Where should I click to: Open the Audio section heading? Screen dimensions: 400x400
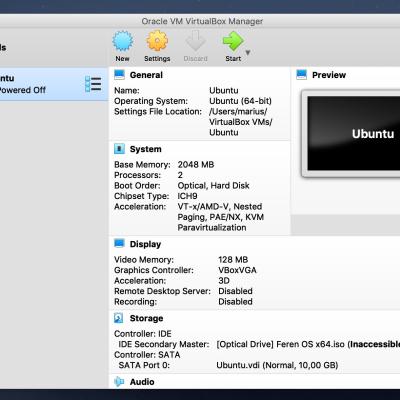[x=142, y=382]
